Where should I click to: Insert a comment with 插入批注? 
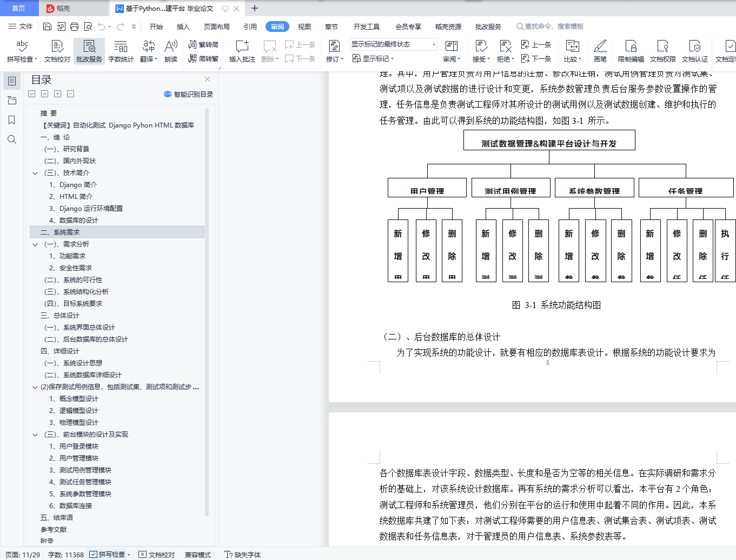tap(242, 51)
